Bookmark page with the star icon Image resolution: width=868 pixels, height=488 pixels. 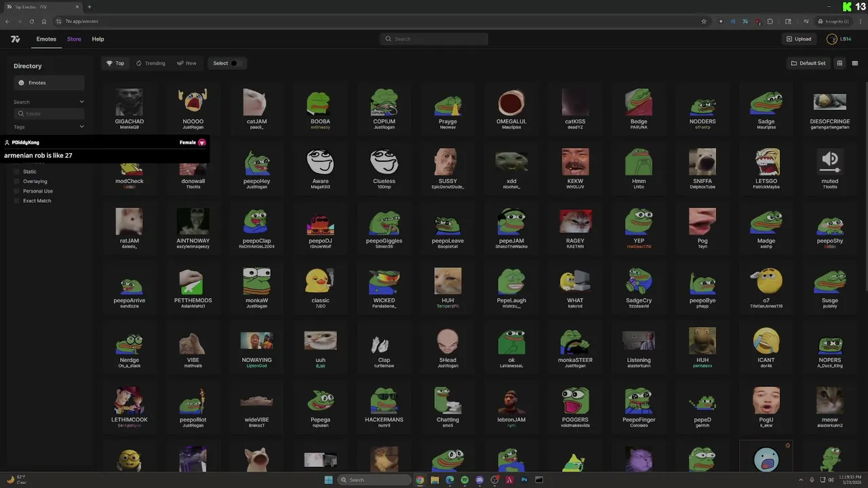[704, 21]
